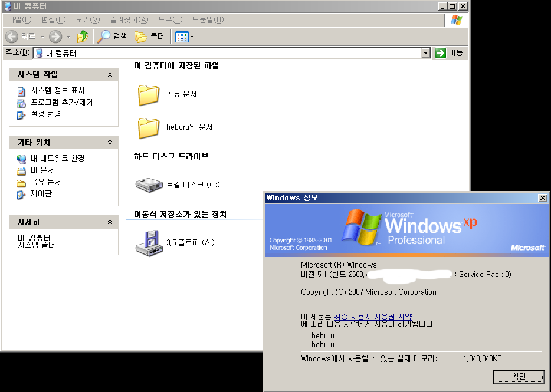551x392 pixels.
Task: Click the 이 컴퓨터에 저장된 파일 header
Action: pyautogui.click(x=176, y=65)
